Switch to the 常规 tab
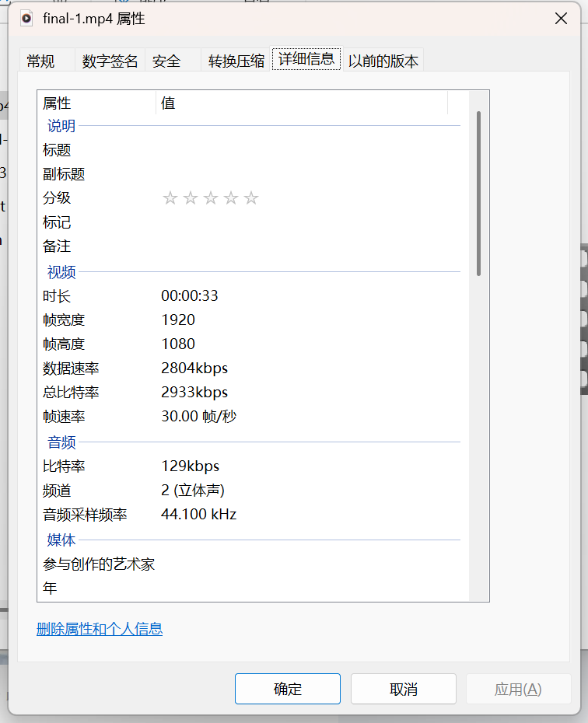 (40, 61)
